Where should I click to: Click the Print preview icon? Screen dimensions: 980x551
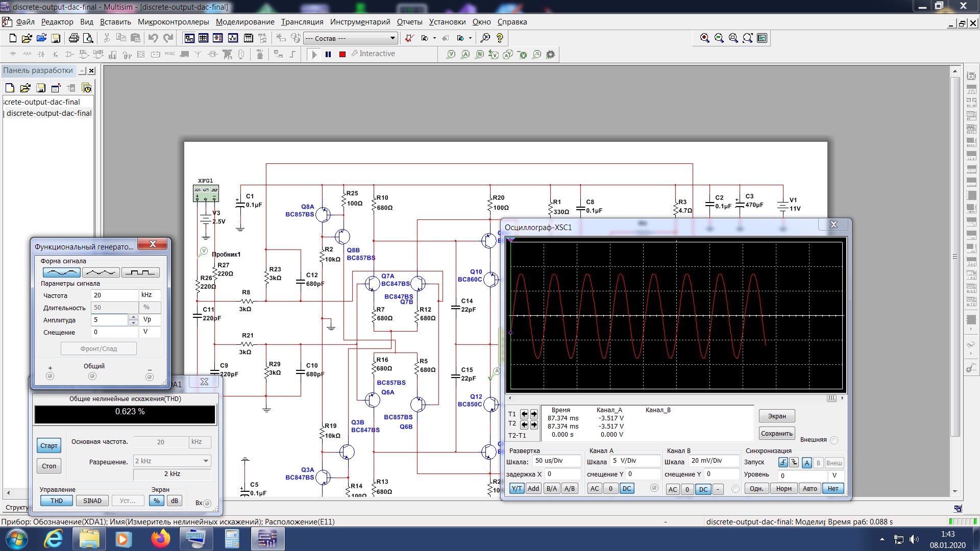pos(88,38)
